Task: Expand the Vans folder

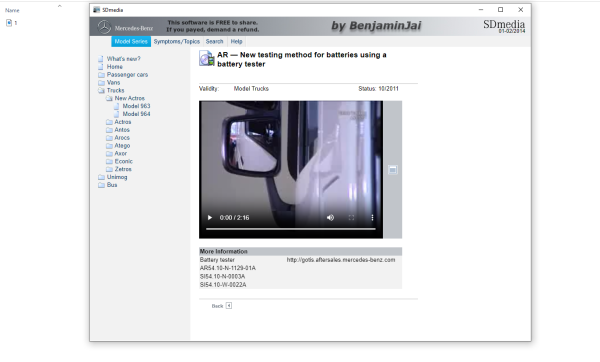Action: click(113, 82)
